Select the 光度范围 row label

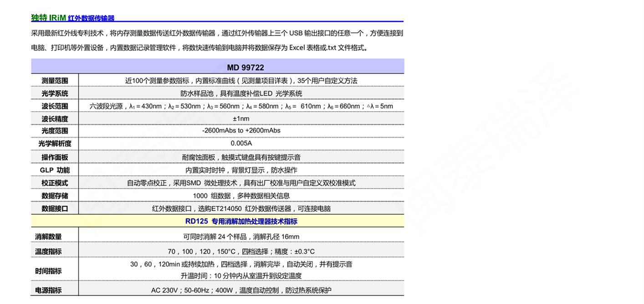point(54,131)
